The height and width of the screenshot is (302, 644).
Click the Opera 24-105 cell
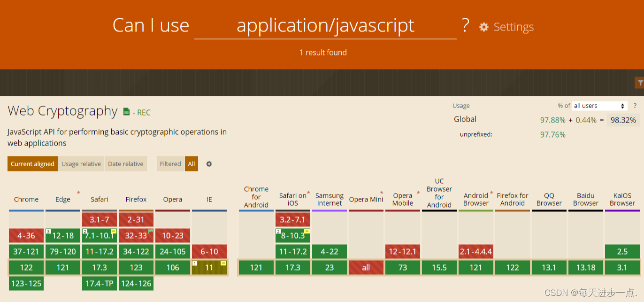click(173, 251)
